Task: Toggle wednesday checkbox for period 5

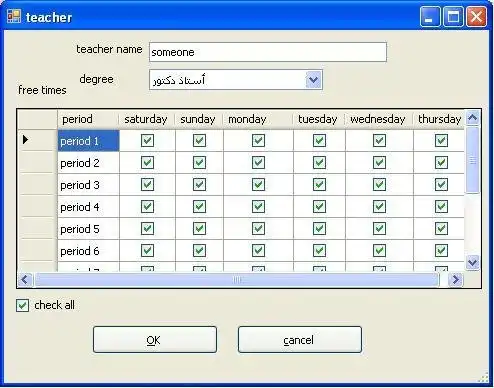Action: pos(379,228)
